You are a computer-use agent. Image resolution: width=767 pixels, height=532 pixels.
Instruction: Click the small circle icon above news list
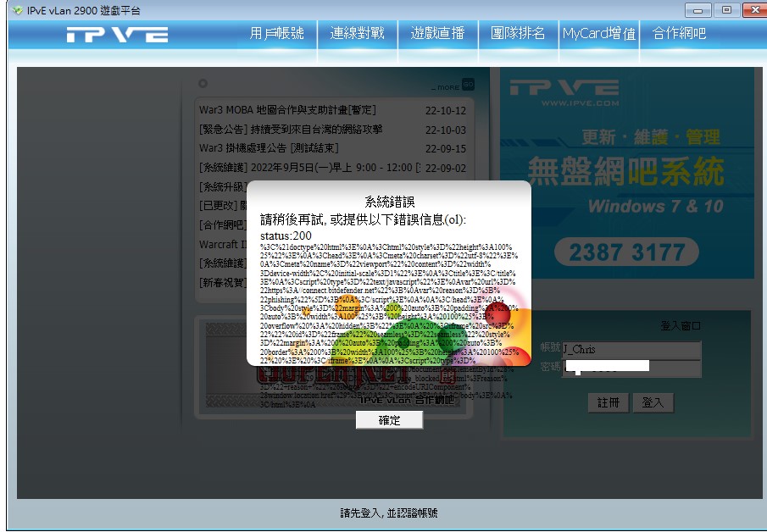click(x=203, y=84)
